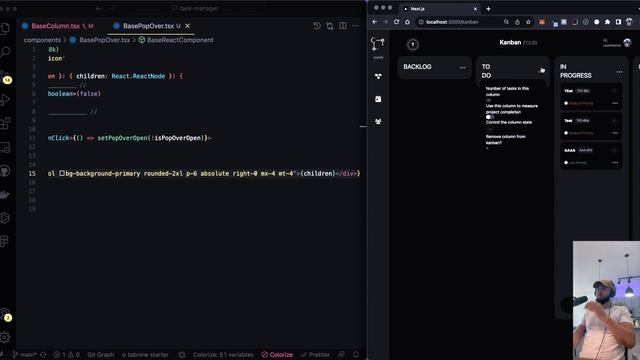
Task: Close the Next.js browser tab
Action: point(475,9)
